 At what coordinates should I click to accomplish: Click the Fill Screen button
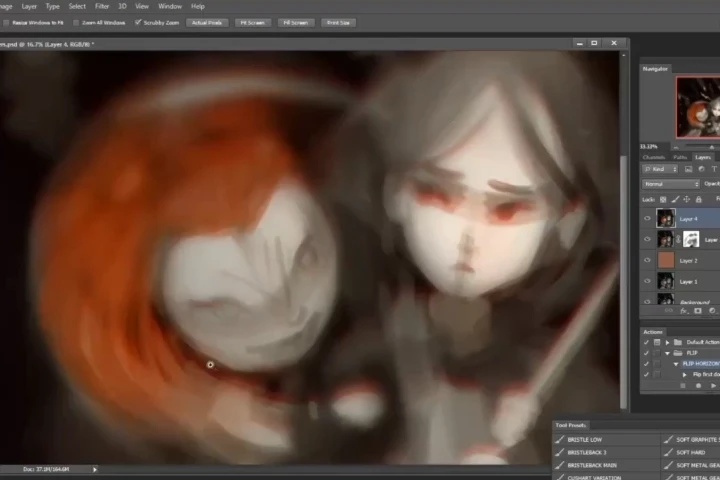coord(296,23)
